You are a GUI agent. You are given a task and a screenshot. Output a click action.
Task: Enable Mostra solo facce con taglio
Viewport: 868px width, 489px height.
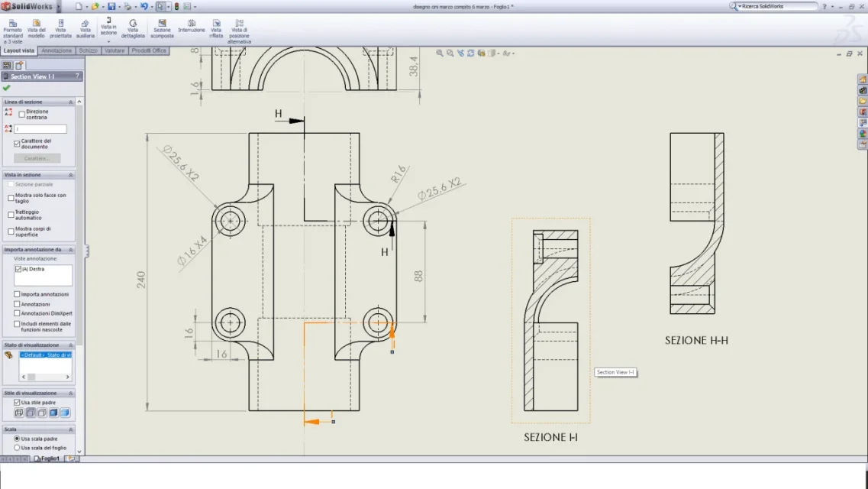[11, 198]
